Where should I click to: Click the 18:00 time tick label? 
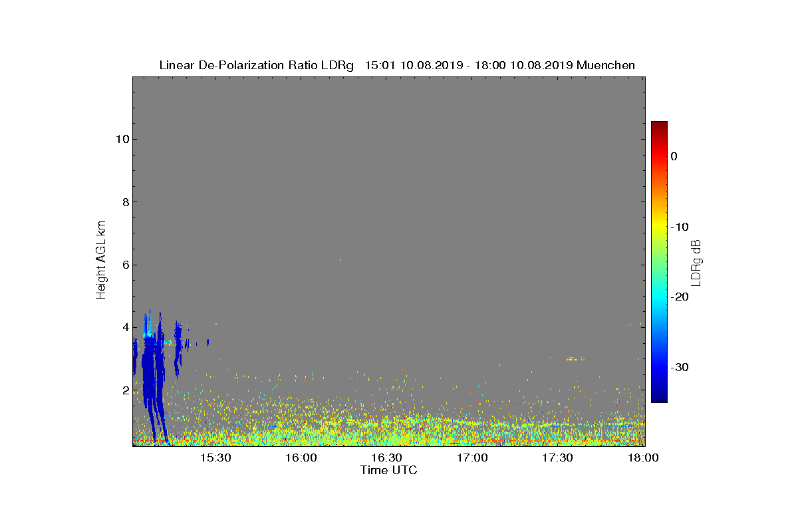(x=643, y=458)
